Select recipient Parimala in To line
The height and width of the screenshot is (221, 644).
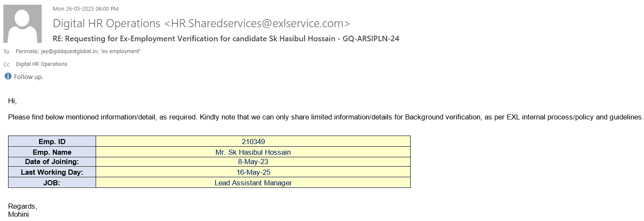(x=26, y=51)
